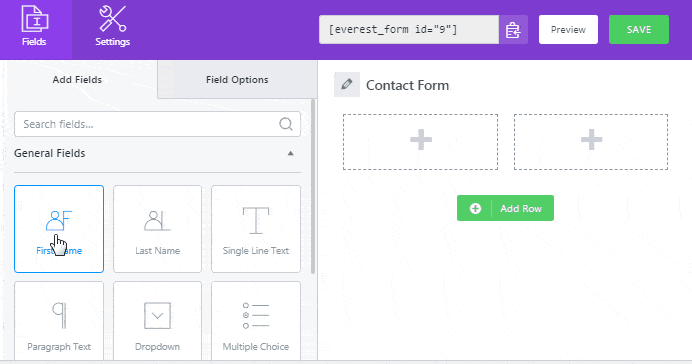This screenshot has width=692, height=364.
Task: Select the First Name field
Action: coord(59,229)
